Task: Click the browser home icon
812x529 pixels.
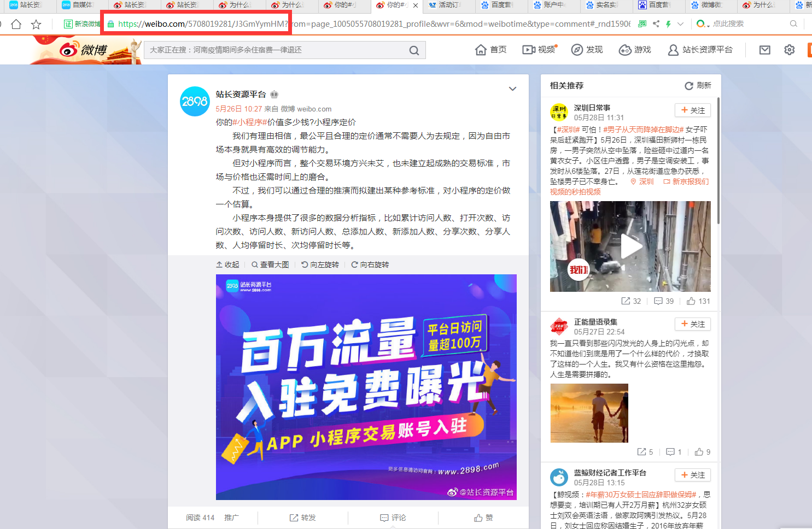Action: [16, 24]
